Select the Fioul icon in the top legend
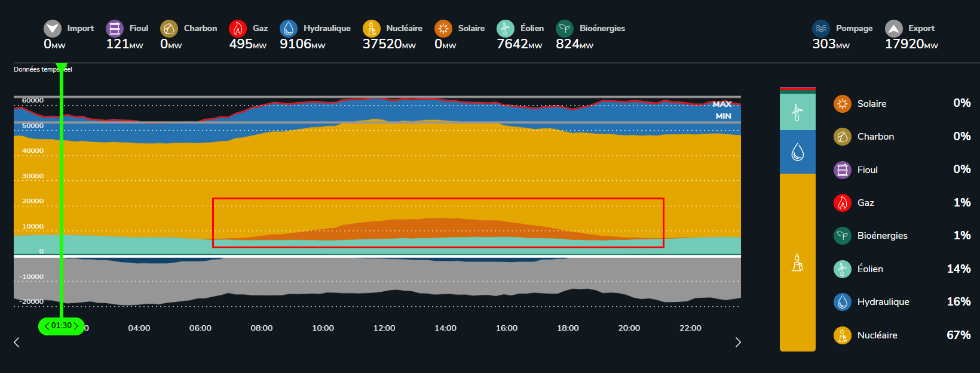This screenshot has height=373, width=980. (114, 29)
